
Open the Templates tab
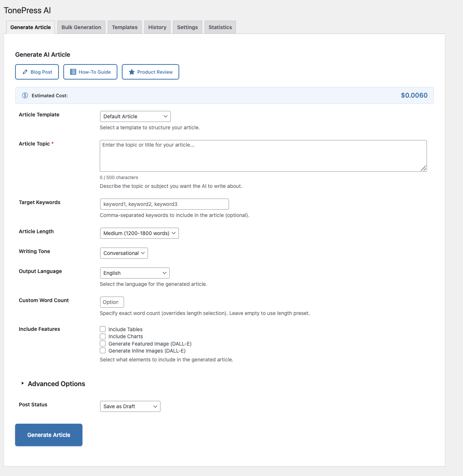tap(125, 27)
